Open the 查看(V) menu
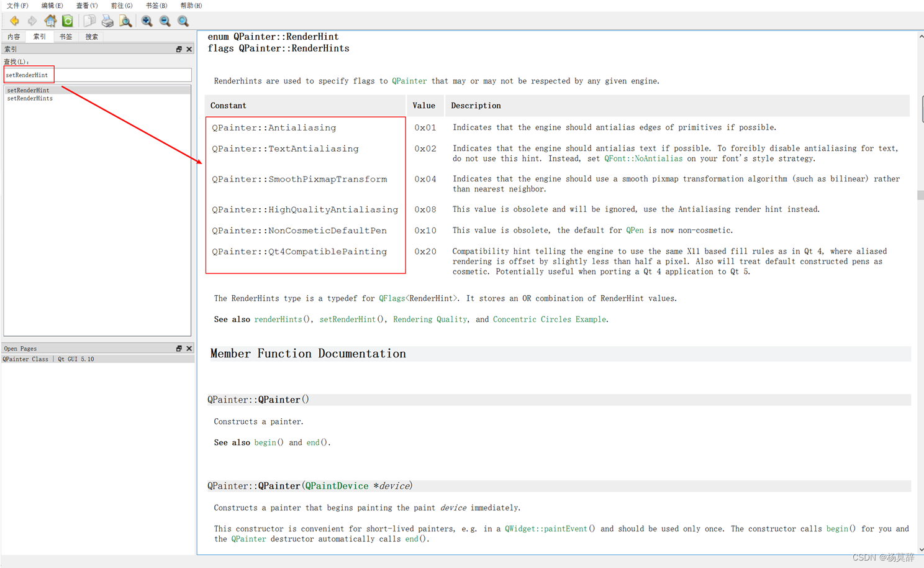Viewport: 924px width, 568px height. pyautogui.click(x=87, y=6)
